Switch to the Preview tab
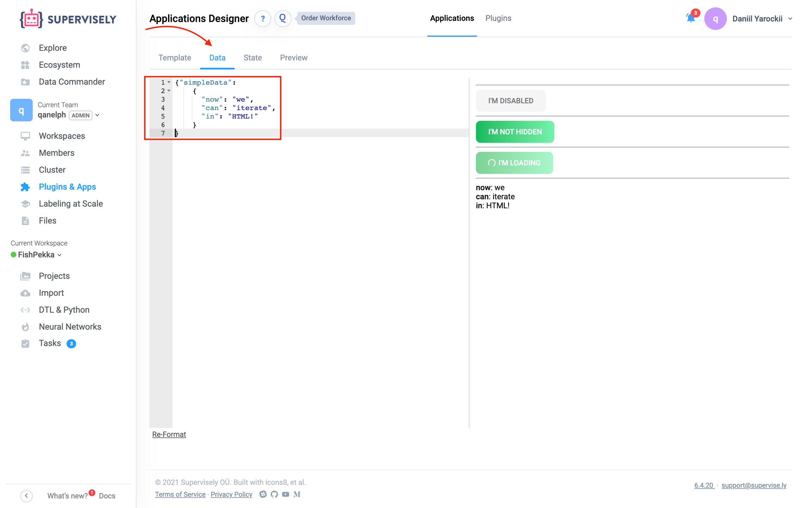The height and width of the screenshot is (508, 812). pyautogui.click(x=293, y=58)
